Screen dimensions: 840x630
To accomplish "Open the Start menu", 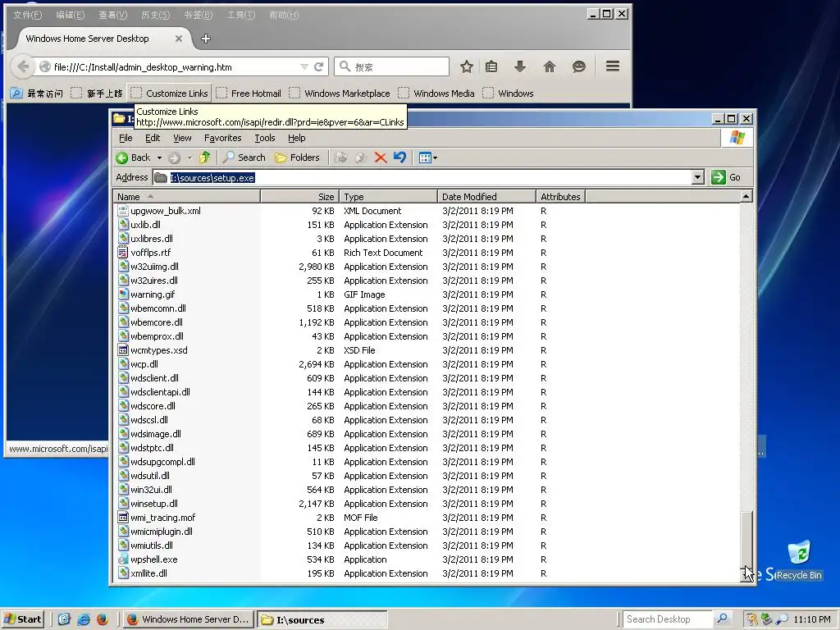I will [23, 619].
